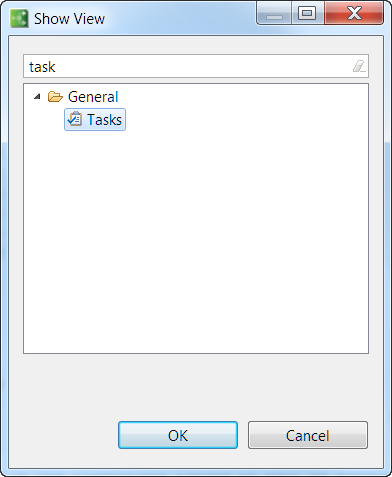Click the gray margin left of filter field

(16, 66)
